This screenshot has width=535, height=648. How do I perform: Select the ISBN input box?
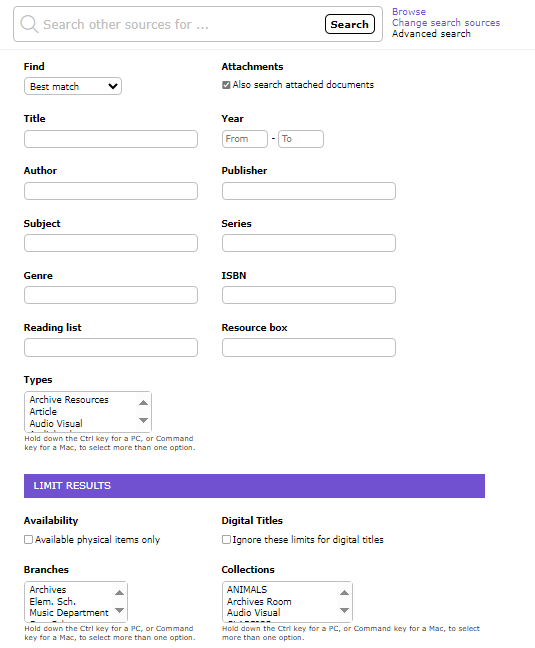pyautogui.click(x=309, y=295)
